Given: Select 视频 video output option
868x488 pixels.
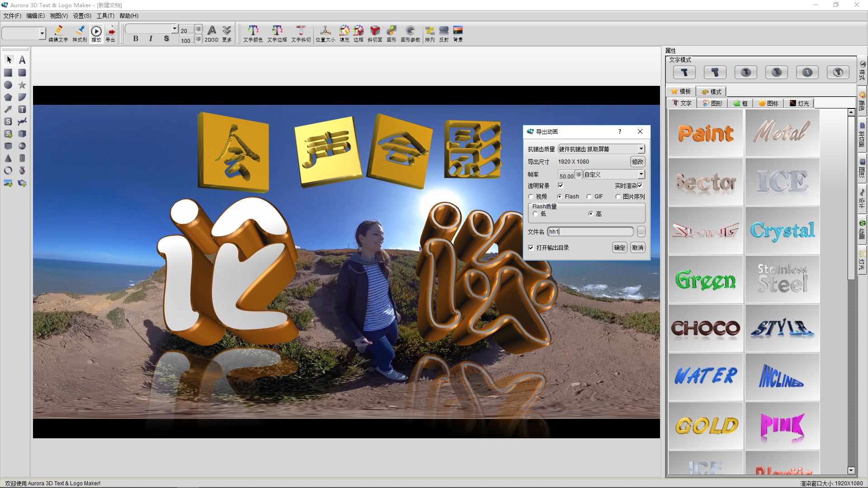Looking at the screenshot, I should [531, 197].
